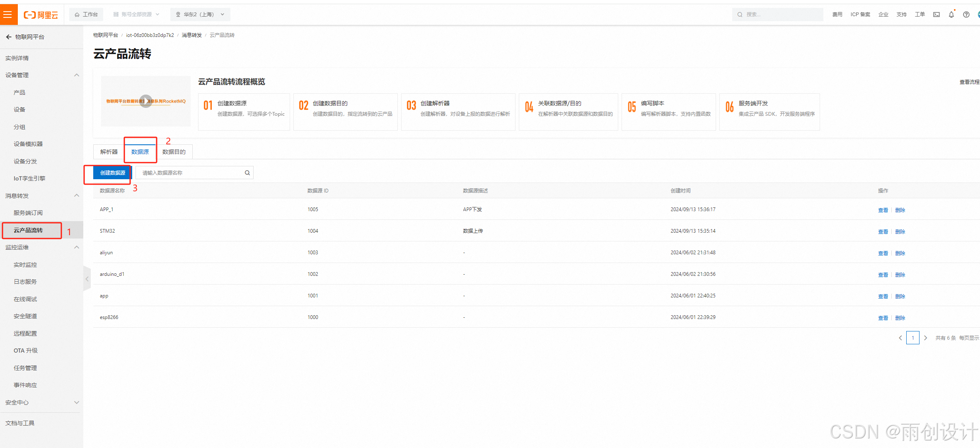
Task: Delete the esp8266 data source
Action: [900, 318]
